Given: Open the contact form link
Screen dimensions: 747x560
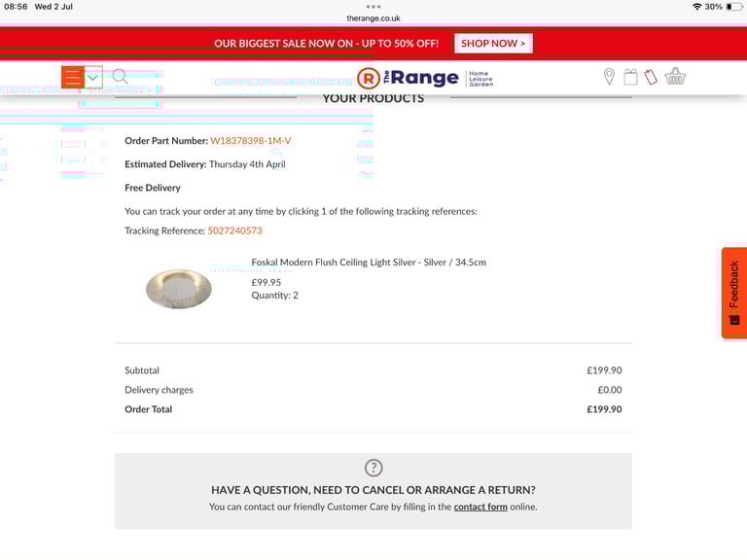Looking at the screenshot, I should [x=480, y=507].
